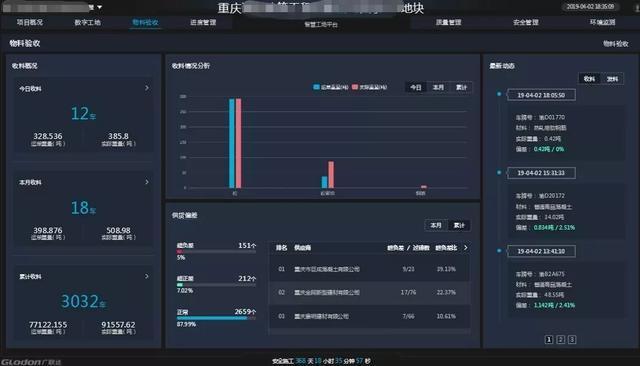
Task: Click the 2659个 count for 正常
Action: click(245, 311)
